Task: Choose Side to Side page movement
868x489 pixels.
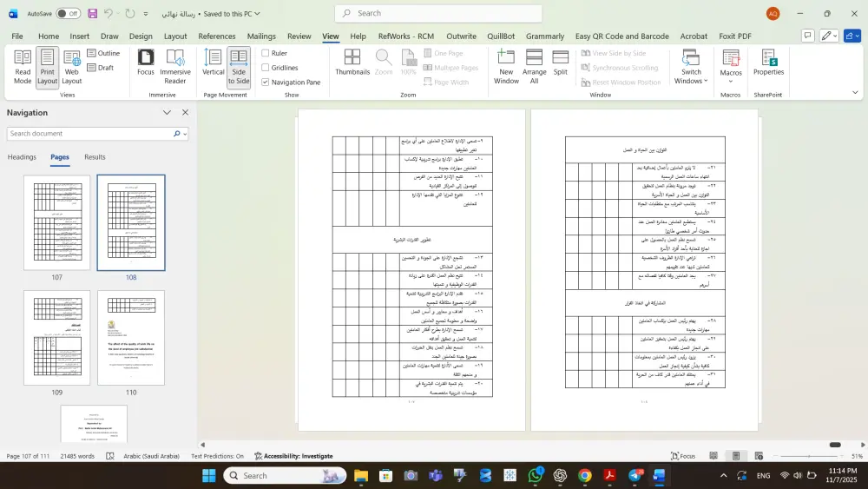Action: [x=239, y=67]
